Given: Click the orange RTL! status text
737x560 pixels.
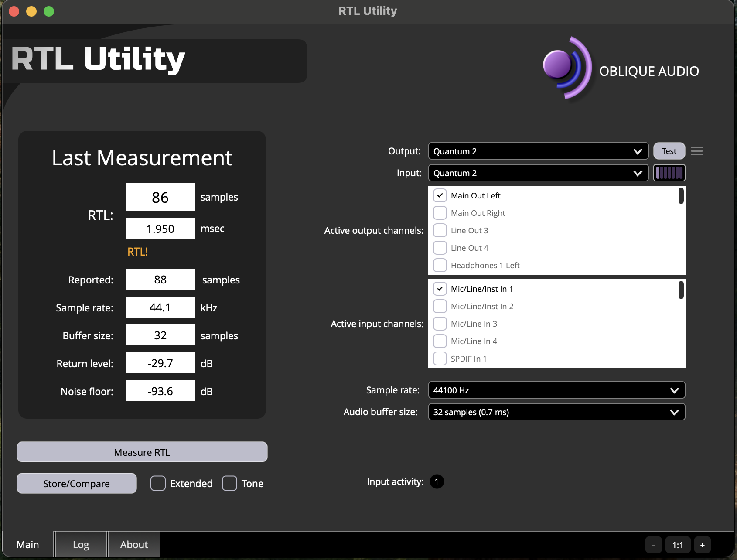Looking at the screenshot, I should click(138, 252).
